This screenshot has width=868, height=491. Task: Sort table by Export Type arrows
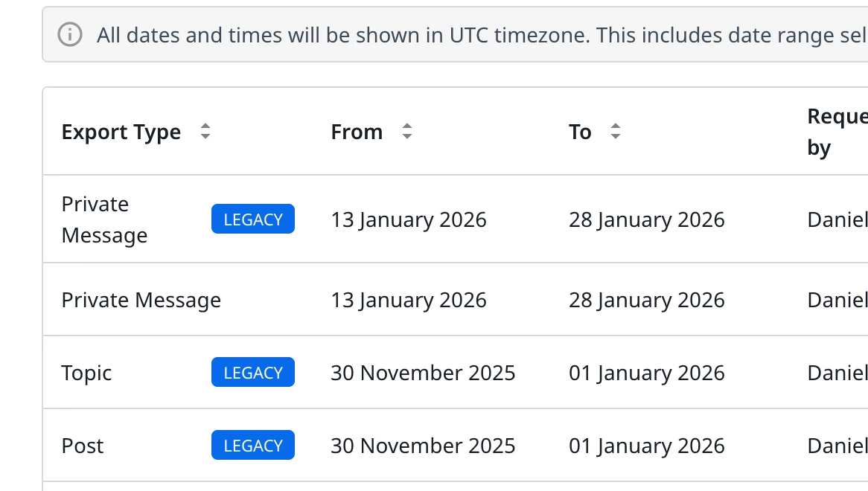click(x=205, y=131)
